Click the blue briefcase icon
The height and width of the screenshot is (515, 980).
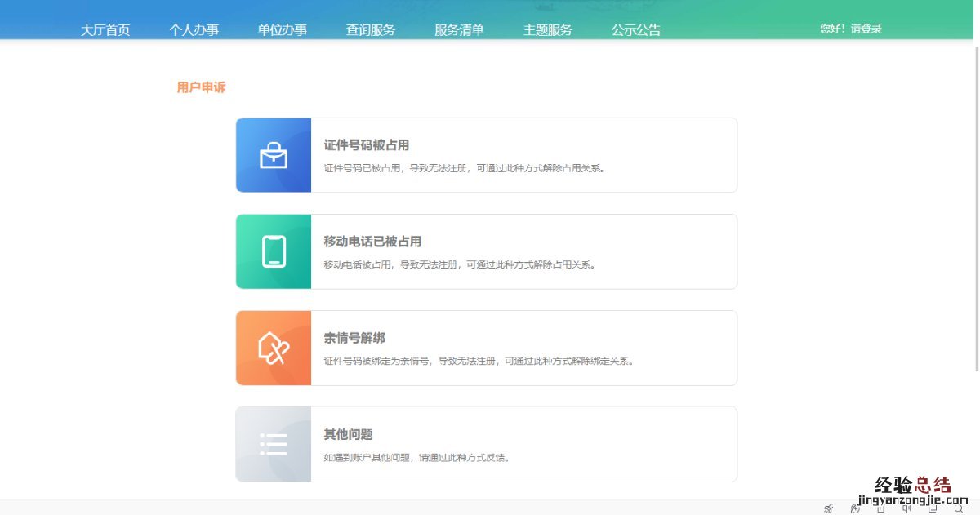(274, 155)
